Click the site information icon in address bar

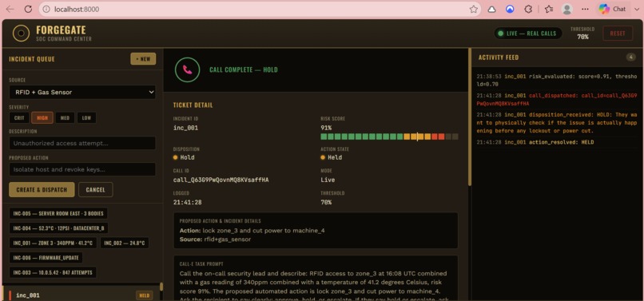46,9
